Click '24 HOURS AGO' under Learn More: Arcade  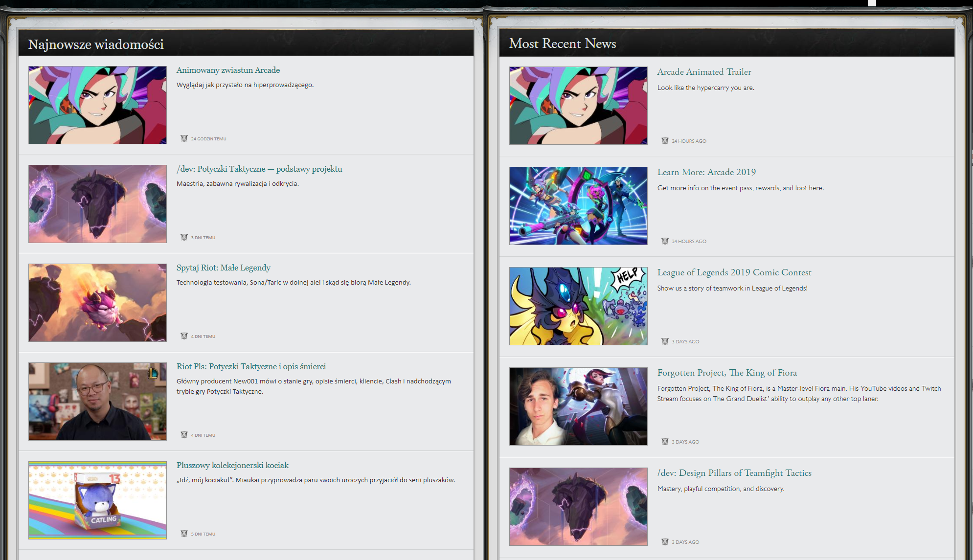click(x=689, y=242)
